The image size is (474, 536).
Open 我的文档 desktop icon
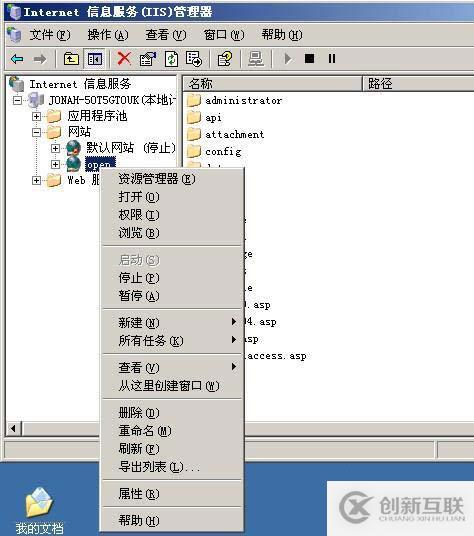tap(39, 502)
